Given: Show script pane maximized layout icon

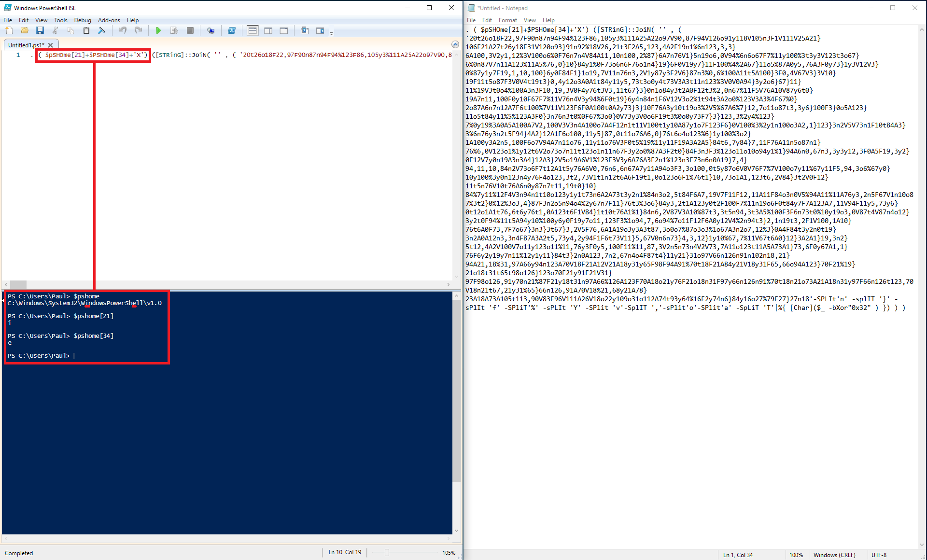Looking at the screenshot, I should 284,30.
